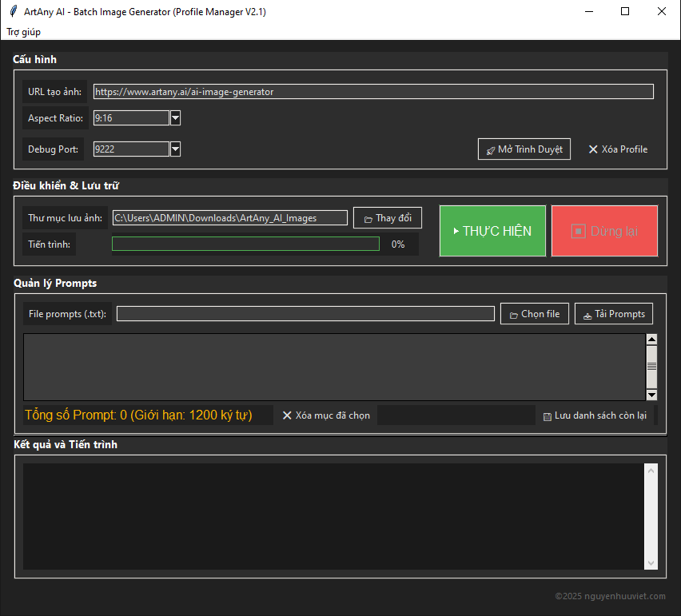The image size is (681, 616).
Task: Expand the Aspect Ratio dropdown arrow
Action: tap(176, 117)
